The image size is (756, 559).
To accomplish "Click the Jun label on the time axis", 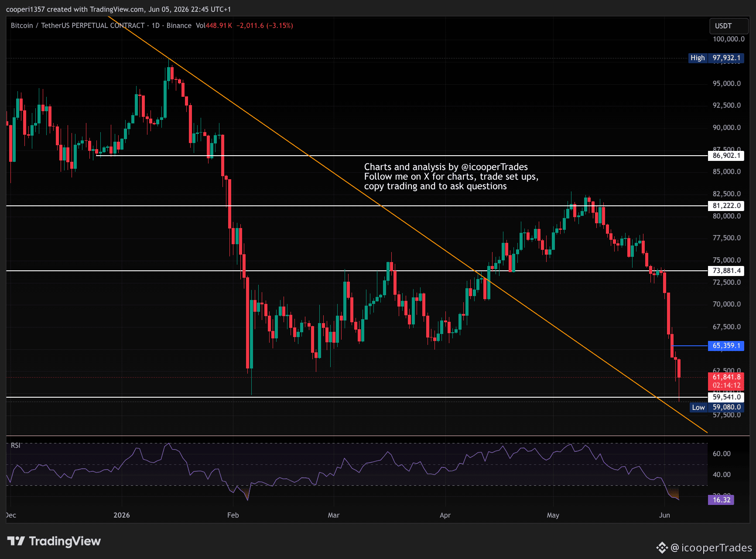I will point(664,515).
